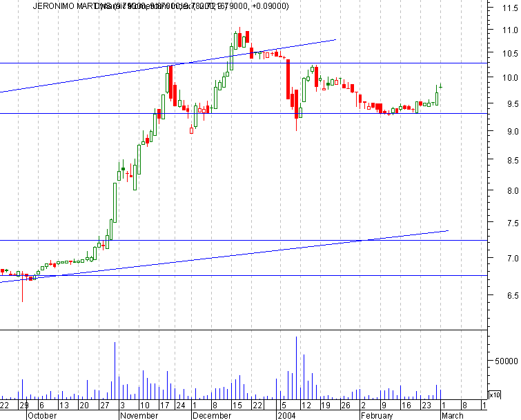Select date label 10 in November
This screenshot has width=521, height=420.
pyautogui.click(x=145, y=406)
